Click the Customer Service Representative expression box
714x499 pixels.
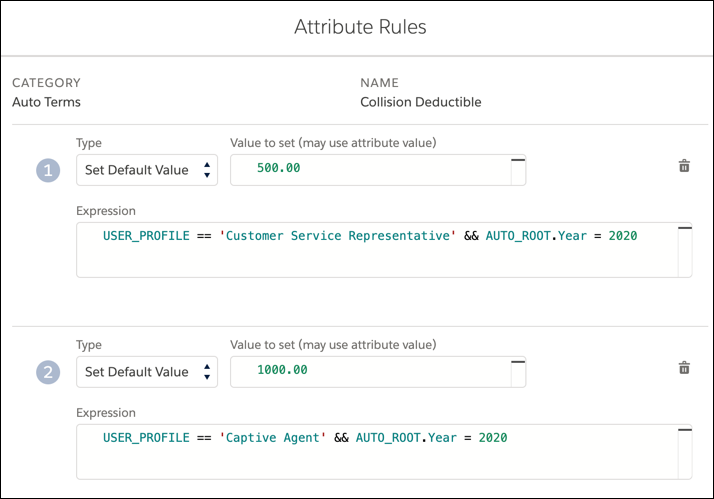coord(384,250)
